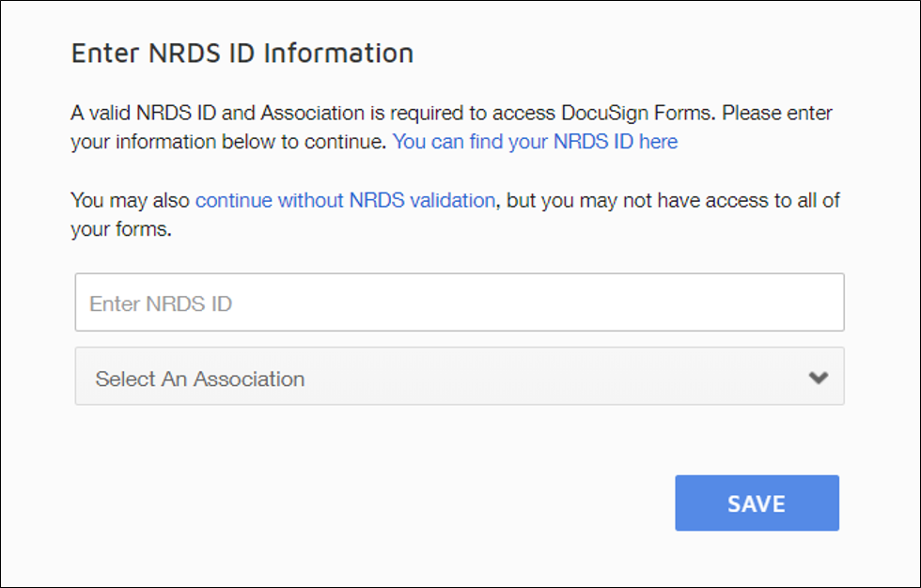Click the word 'here' in NRDS link
The height and width of the screenshot is (588, 921).
pyautogui.click(x=658, y=142)
